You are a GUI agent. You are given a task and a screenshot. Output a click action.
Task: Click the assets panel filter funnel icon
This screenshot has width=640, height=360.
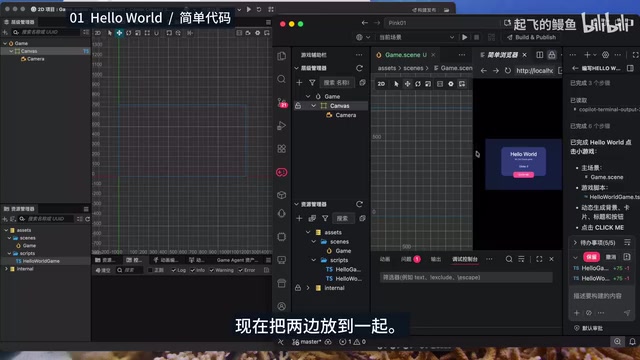(325, 218)
